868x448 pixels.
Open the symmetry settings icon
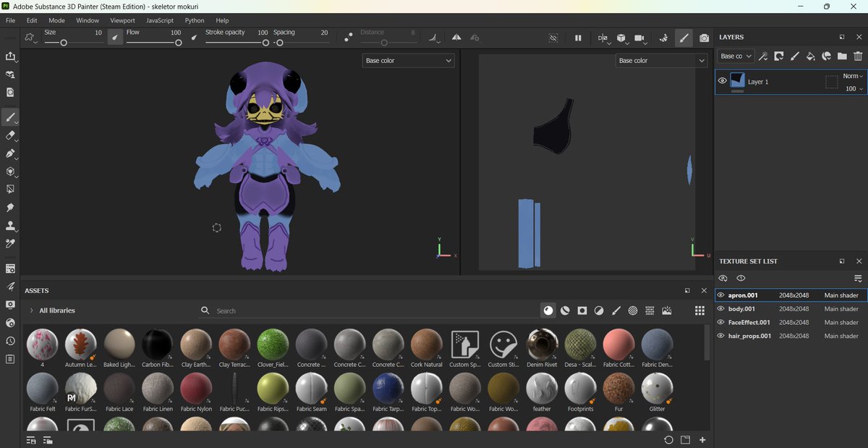[x=475, y=38]
